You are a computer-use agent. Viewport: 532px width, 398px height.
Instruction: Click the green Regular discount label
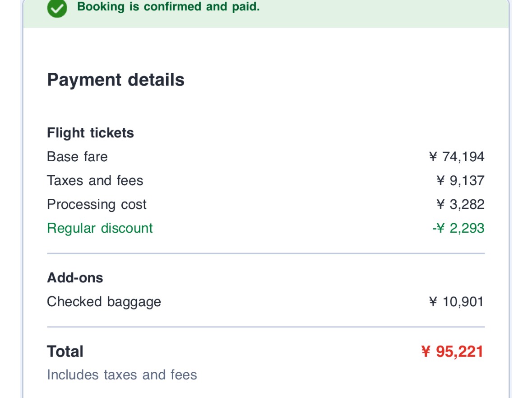(x=100, y=228)
